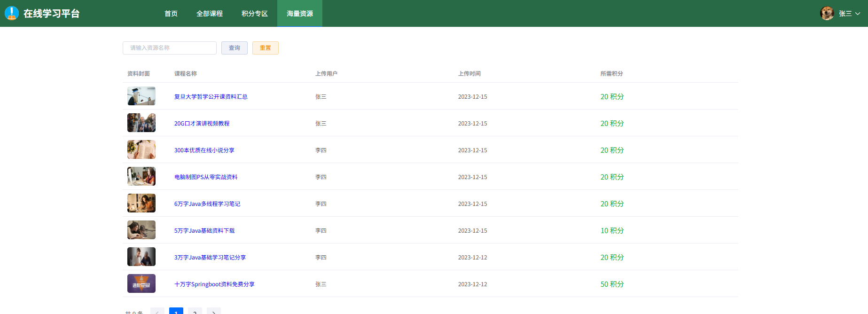
Task: Focus the resource name search field
Action: 170,48
